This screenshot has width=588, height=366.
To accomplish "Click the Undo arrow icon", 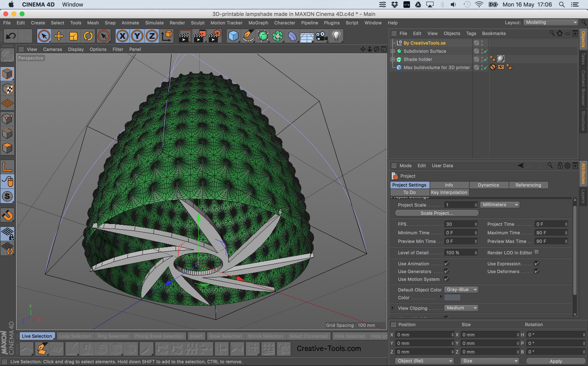I will (11, 36).
